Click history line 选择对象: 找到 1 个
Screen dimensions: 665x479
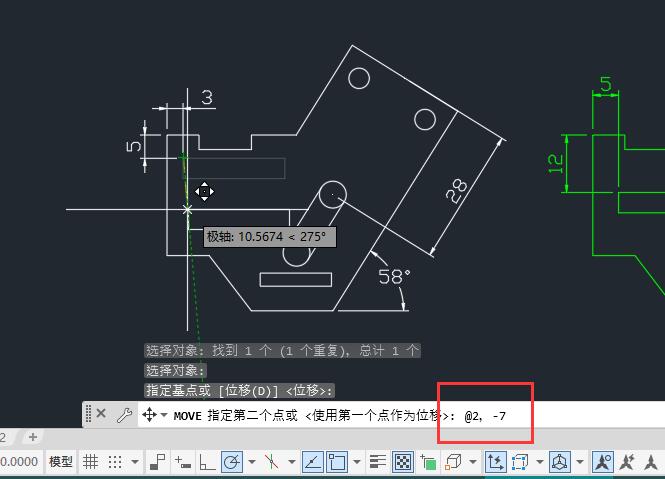pos(282,350)
